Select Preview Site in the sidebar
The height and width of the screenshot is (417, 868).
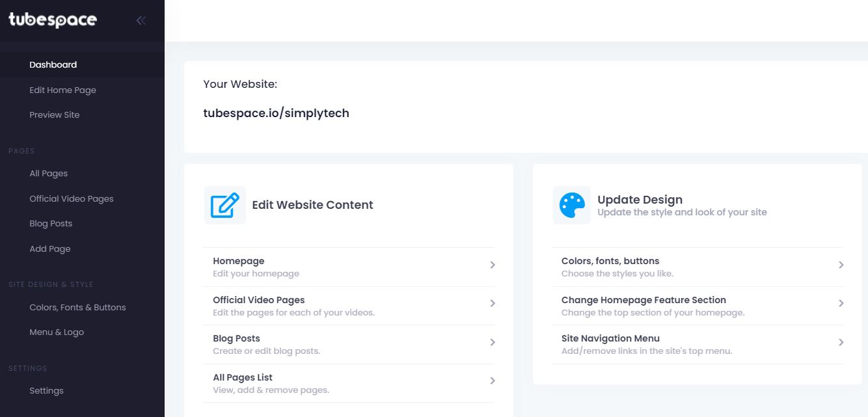55,114
